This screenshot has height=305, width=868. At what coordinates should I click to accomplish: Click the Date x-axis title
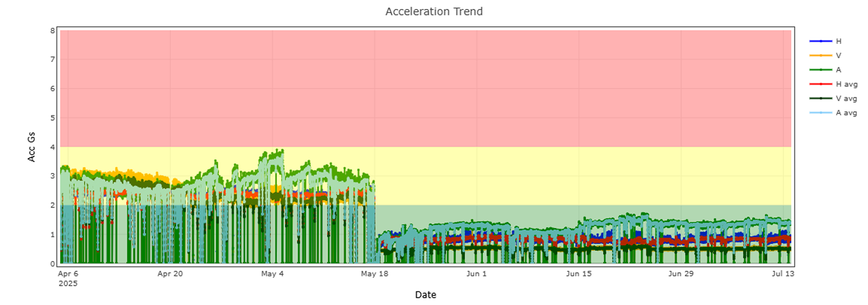(x=425, y=295)
